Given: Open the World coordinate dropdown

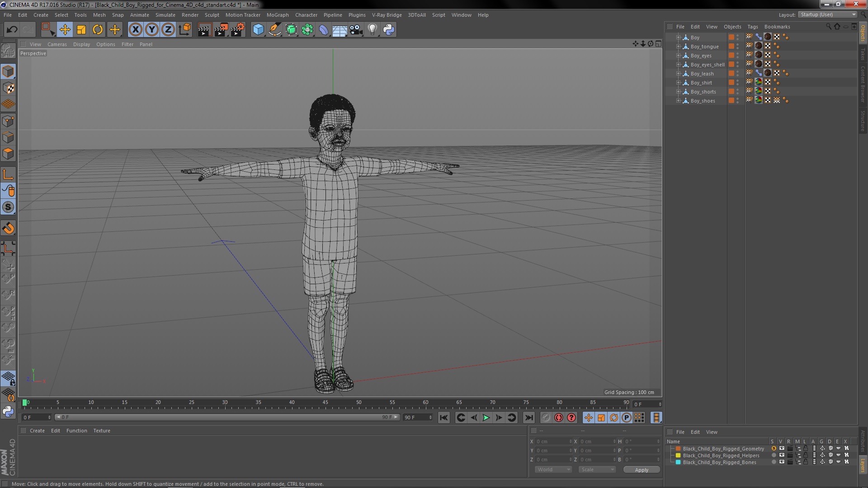Looking at the screenshot, I should 554,469.
